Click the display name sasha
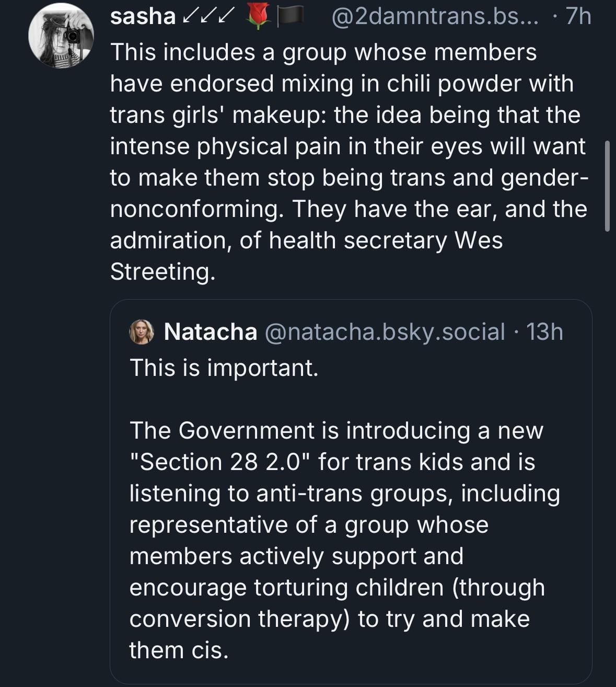The height and width of the screenshot is (687, 616). point(143,17)
